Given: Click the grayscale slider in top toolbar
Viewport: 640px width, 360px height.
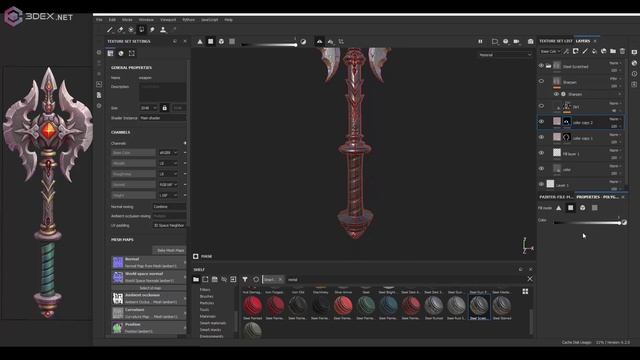Looking at the screenshot, I should click(x=269, y=44).
